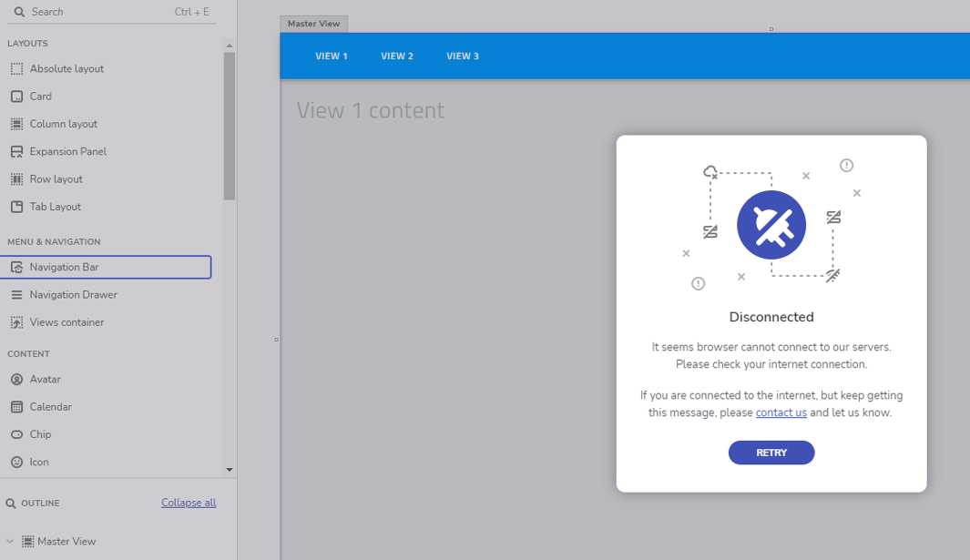Collapse the Master View tree node
This screenshot has height=560, width=970.
[x=10, y=542]
